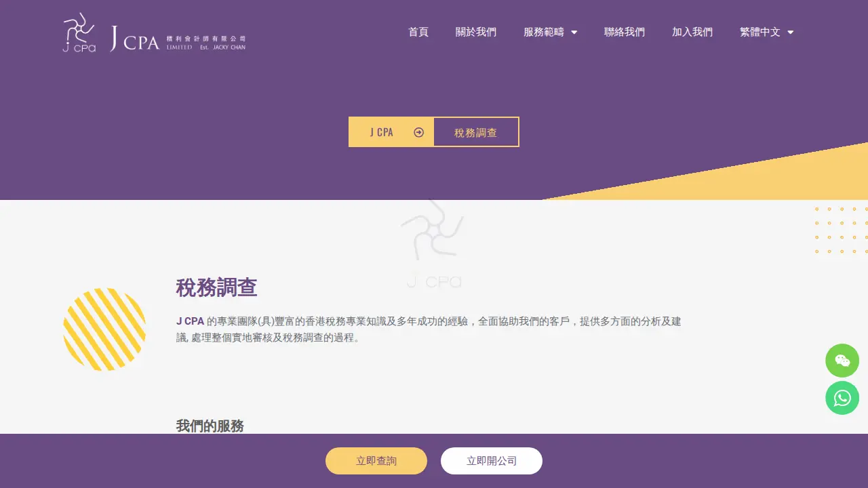Expand the 繁體中文 language dropdown arrow

[x=790, y=32]
